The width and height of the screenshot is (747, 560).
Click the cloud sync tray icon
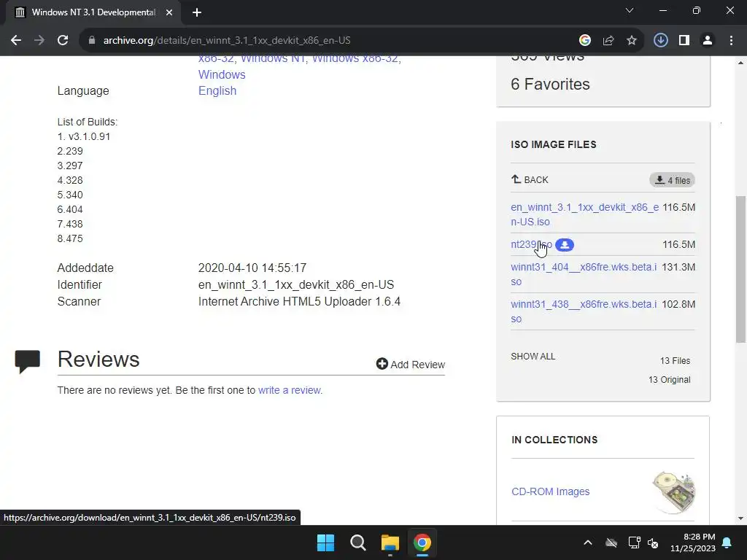(611, 542)
